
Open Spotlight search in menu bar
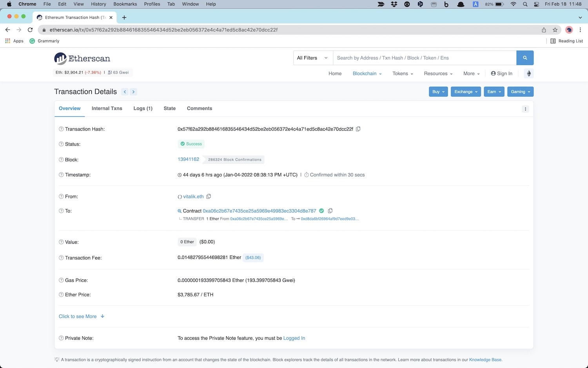tap(525, 4)
